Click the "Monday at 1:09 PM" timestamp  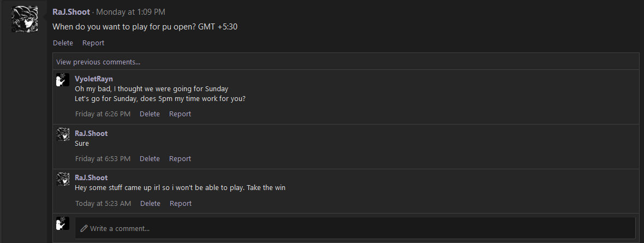pyautogui.click(x=130, y=12)
